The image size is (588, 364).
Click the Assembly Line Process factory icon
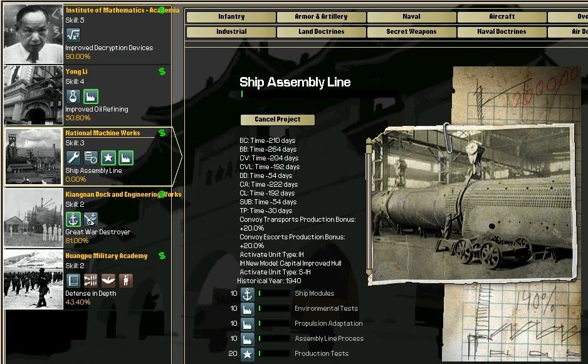pyautogui.click(x=247, y=338)
